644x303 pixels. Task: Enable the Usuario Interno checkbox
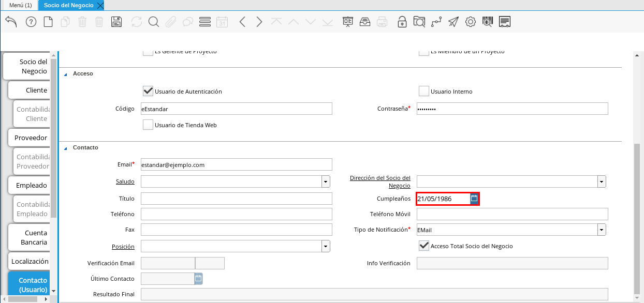pyautogui.click(x=424, y=92)
